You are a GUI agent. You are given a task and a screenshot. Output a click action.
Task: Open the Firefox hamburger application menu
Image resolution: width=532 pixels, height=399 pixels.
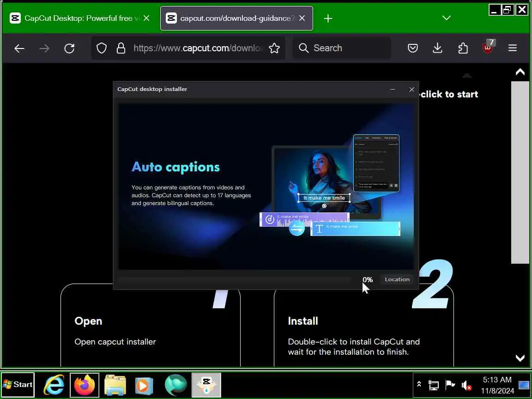(513, 48)
